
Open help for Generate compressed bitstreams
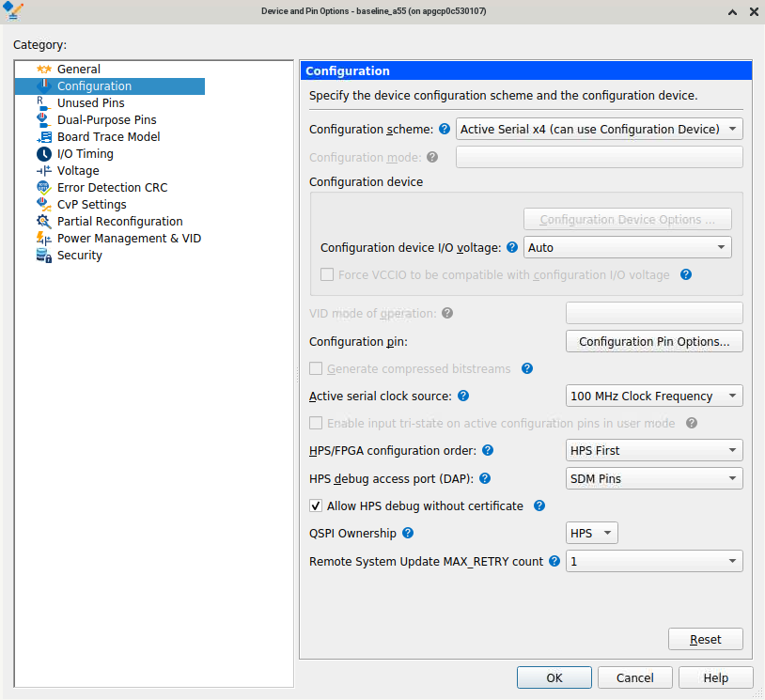(x=527, y=368)
